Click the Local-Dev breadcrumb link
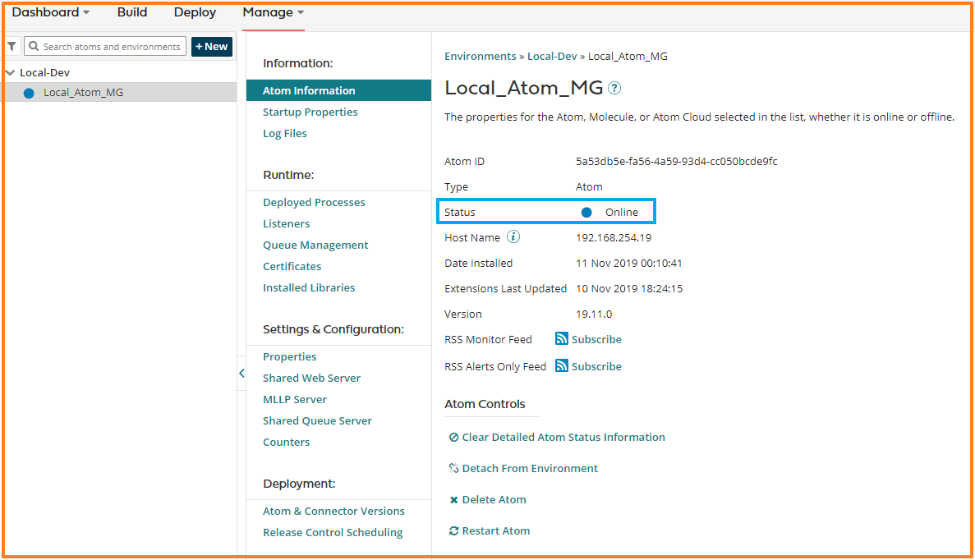975x560 pixels. pyautogui.click(x=552, y=57)
